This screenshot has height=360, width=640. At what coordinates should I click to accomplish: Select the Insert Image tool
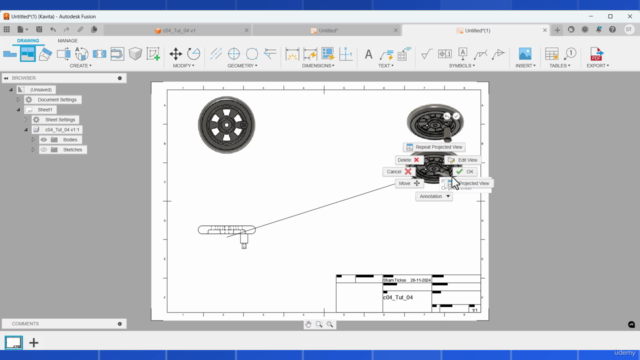[x=525, y=54]
